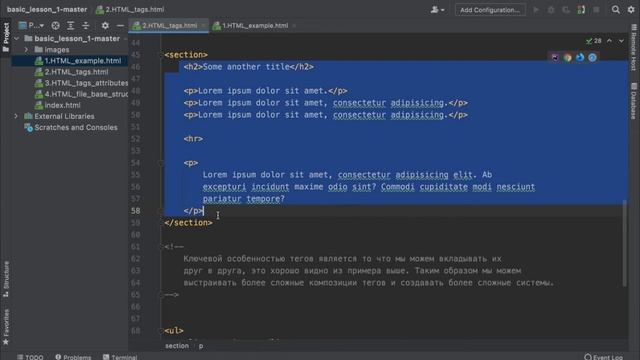
Task: Open the Remote Host side tab
Action: click(x=634, y=48)
